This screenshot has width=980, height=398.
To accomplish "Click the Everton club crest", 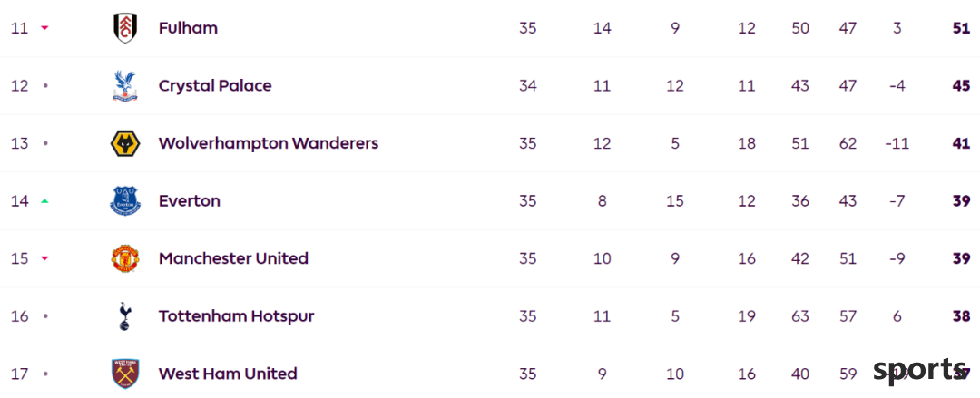I will pos(125,201).
